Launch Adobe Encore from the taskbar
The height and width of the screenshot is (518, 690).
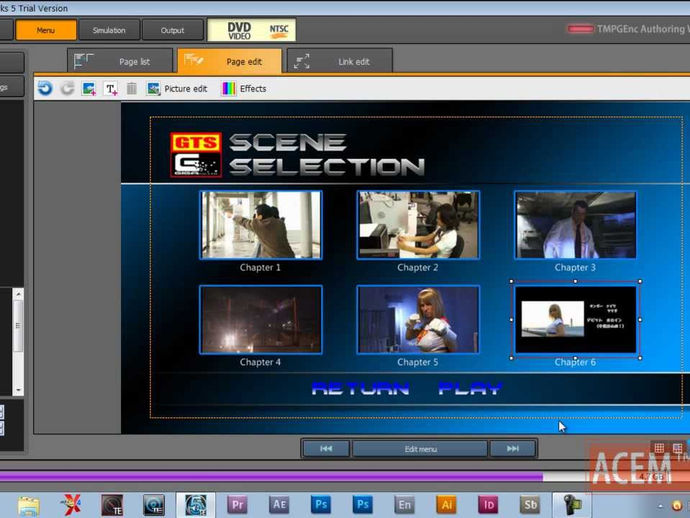404,505
